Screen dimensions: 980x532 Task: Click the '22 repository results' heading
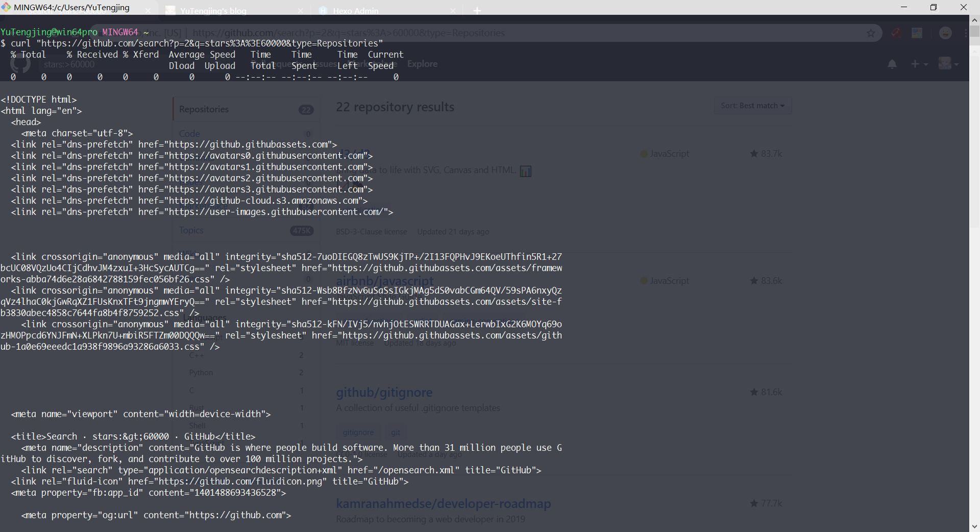click(x=395, y=107)
